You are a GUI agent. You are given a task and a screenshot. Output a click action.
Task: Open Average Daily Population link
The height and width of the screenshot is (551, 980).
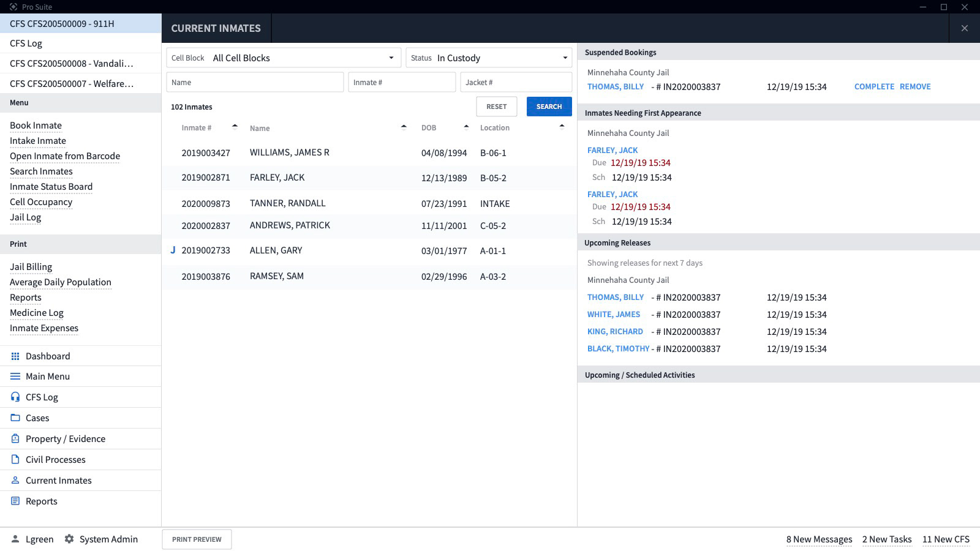pyautogui.click(x=61, y=282)
